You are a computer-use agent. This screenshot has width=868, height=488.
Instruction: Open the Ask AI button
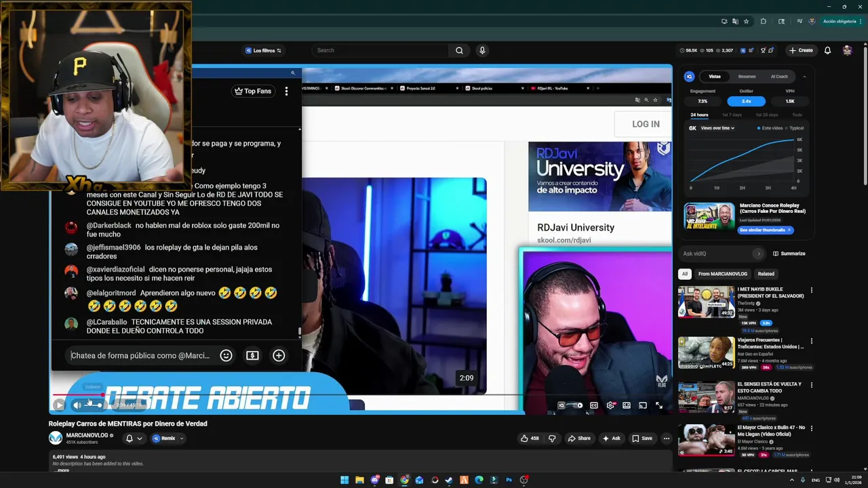click(x=611, y=439)
